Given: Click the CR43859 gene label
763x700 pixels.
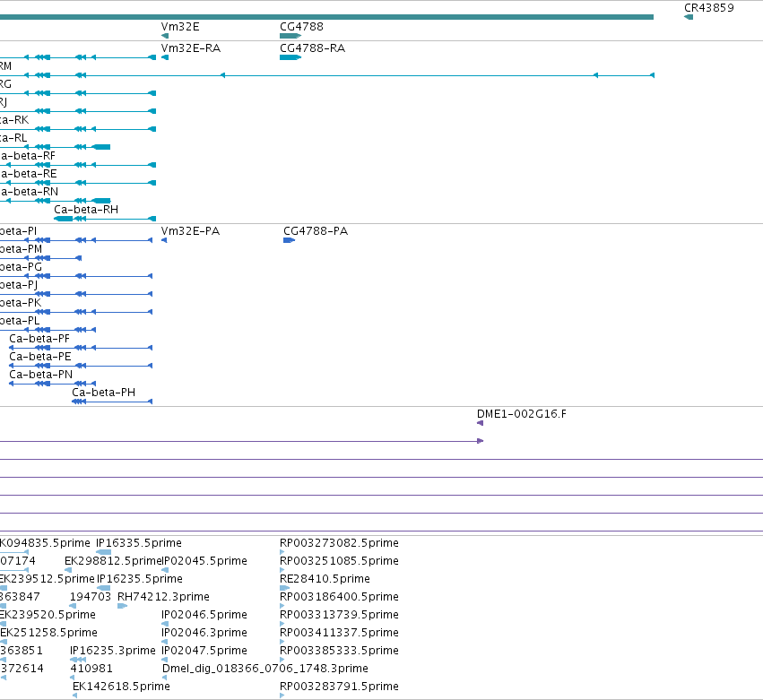Looking at the screenshot, I should [709, 8].
